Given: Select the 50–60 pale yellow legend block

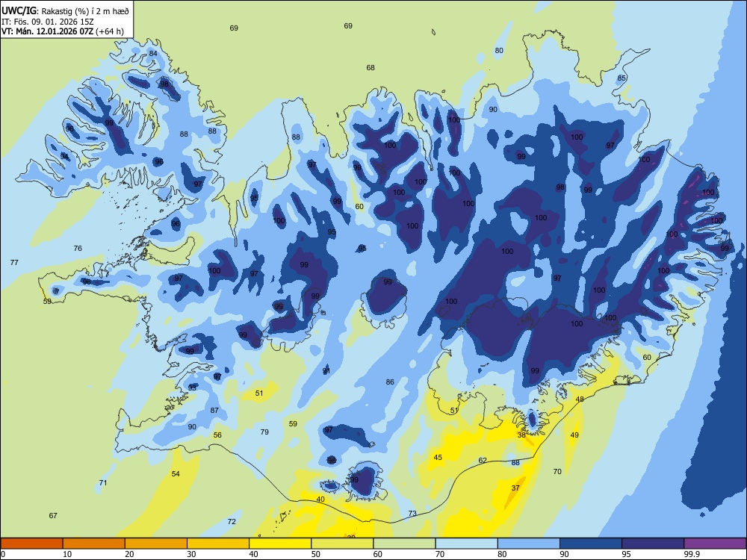Looking at the screenshot, I should 342,544.
